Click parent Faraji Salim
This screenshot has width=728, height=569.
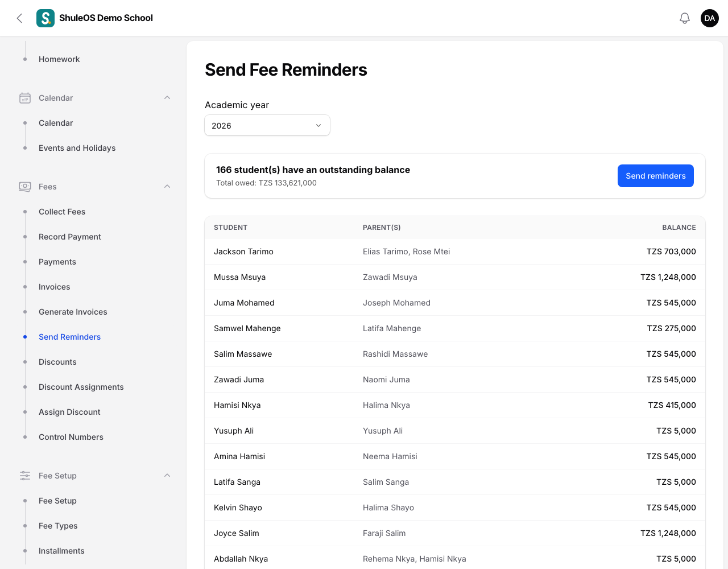point(384,533)
